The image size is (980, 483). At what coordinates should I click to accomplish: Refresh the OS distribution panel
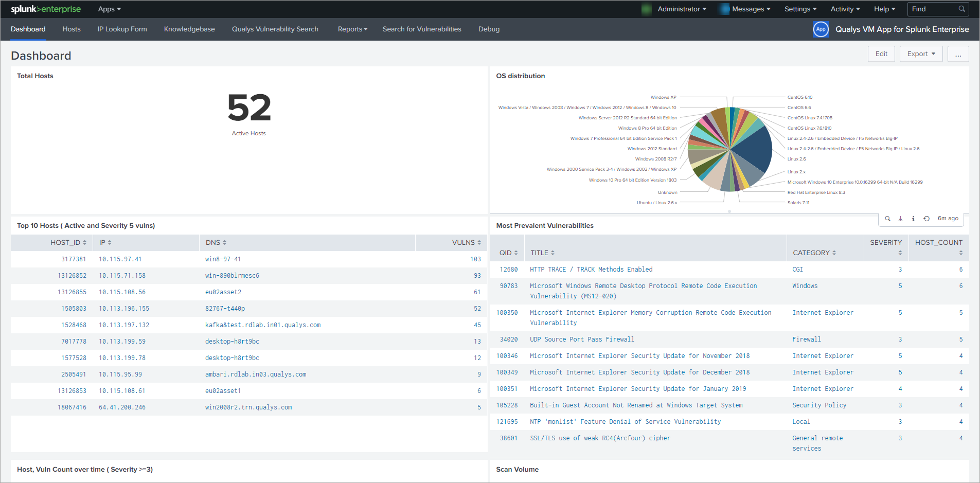926,219
